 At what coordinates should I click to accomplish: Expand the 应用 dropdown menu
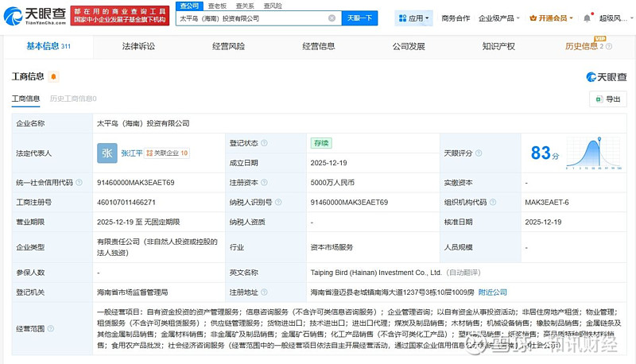pyautogui.click(x=415, y=17)
